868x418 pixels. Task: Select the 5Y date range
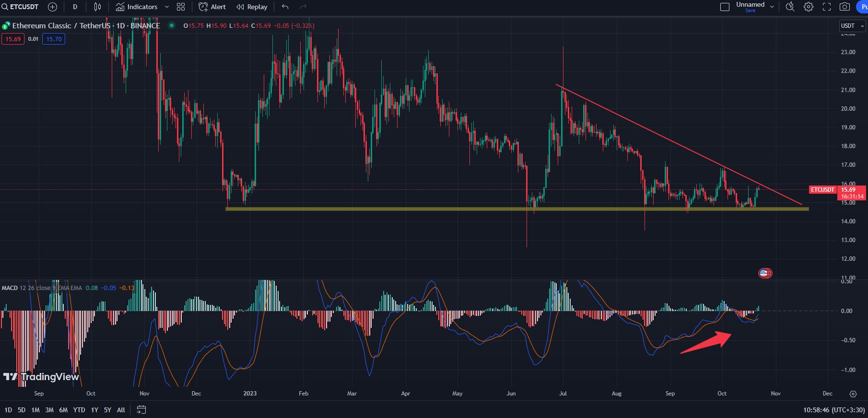point(107,410)
